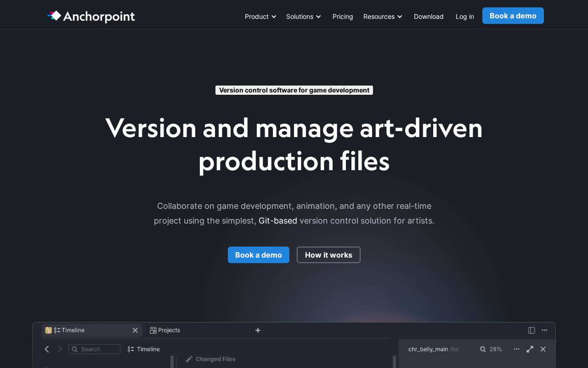Click the Search field in the app toolbar
This screenshot has width=588, height=368.
[94, 349]
